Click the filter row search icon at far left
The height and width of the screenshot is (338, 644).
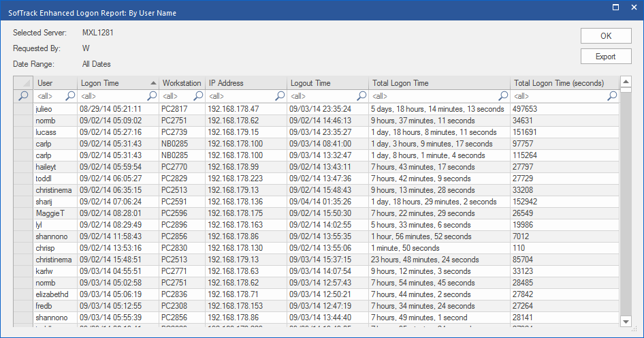point(23,96)
